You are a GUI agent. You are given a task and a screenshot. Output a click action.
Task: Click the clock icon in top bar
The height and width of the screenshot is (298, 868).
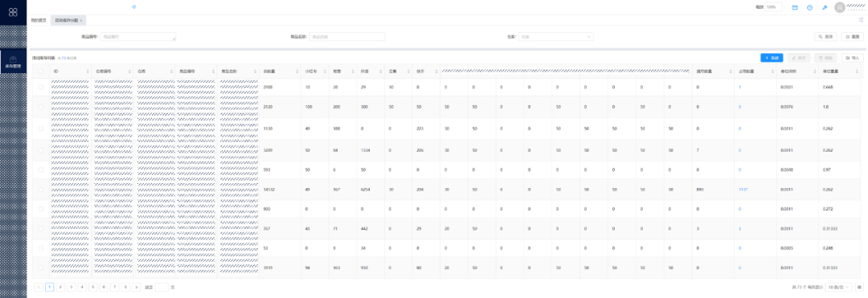[810, 8]
